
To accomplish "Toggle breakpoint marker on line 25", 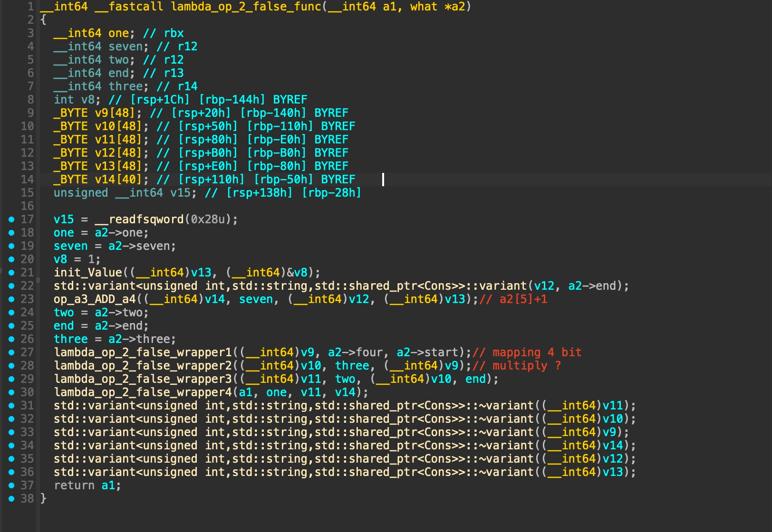I will coord(11,326).
